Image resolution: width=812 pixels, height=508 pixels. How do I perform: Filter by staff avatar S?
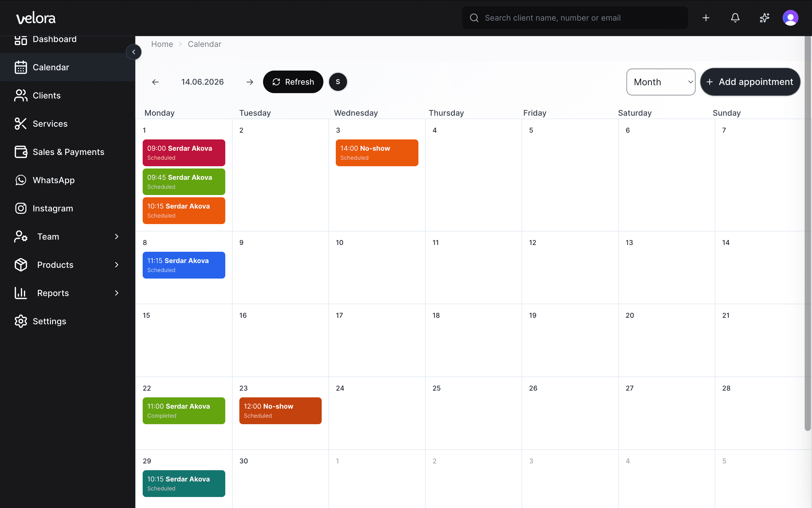[338, 82]
